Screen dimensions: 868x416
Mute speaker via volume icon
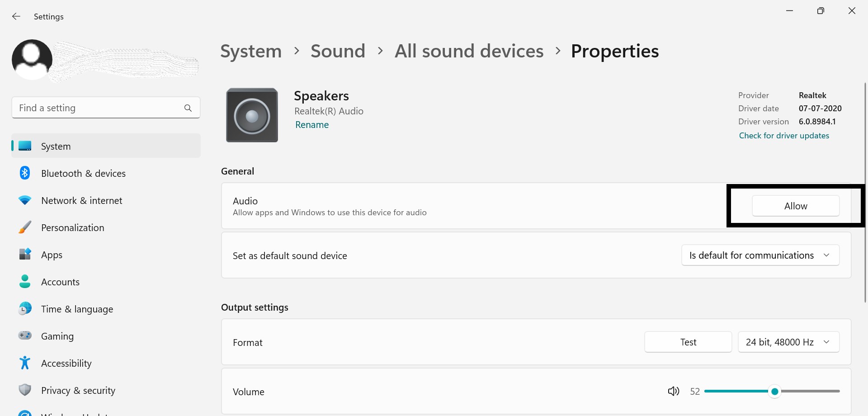674,391
